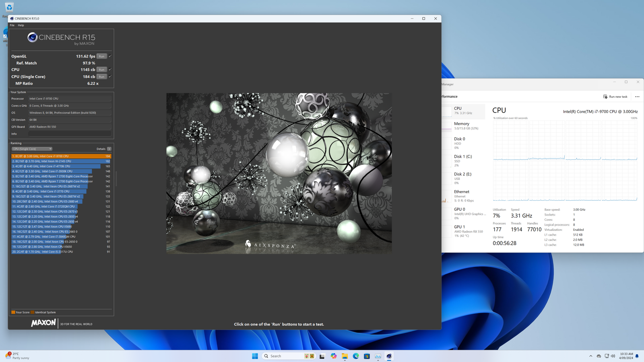Run the OpenGL benchmark test
644x362 pixels.
pyautogui.click(x=102, y=56)
